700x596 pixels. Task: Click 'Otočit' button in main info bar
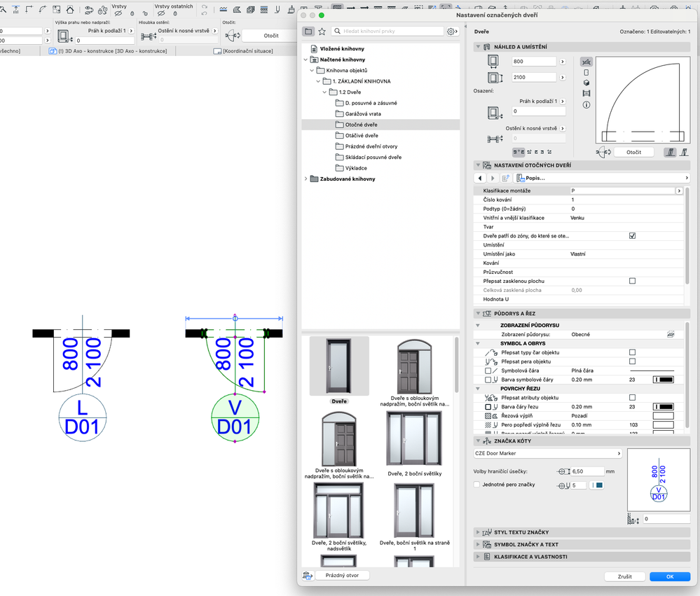coord(271,36)
